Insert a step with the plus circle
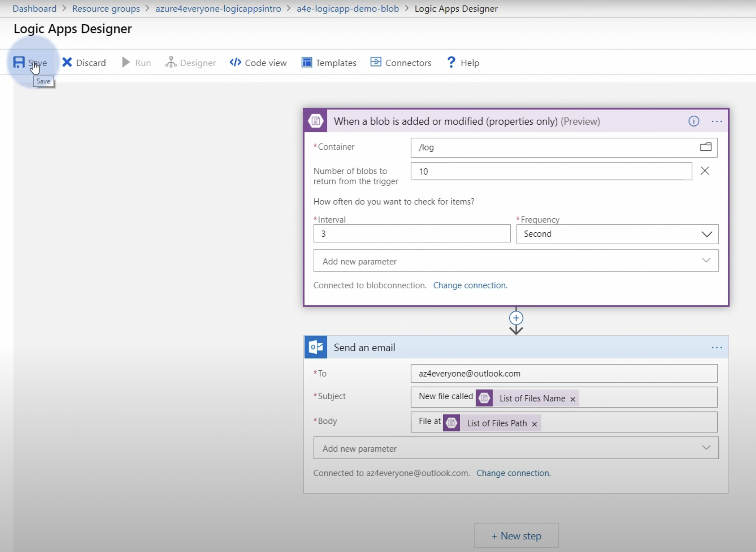Image resolution: width=756 pixels, height=552 pixels. [x=516, y=318]
